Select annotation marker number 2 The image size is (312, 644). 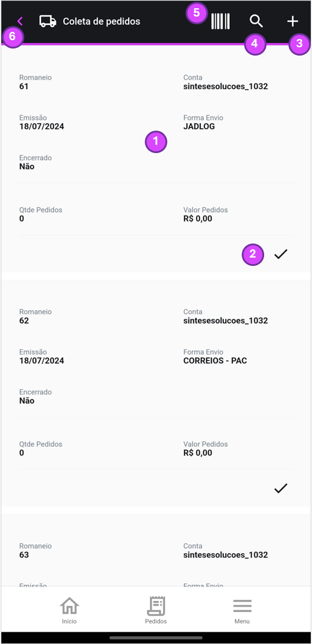tap(253, 254)
